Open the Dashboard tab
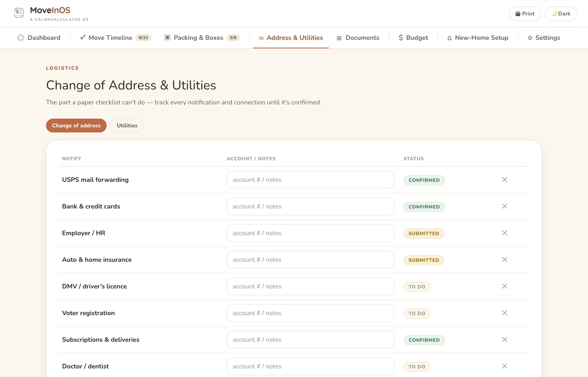Image resolution: width=588 pixels, height=377 pixels. [39, 38]
